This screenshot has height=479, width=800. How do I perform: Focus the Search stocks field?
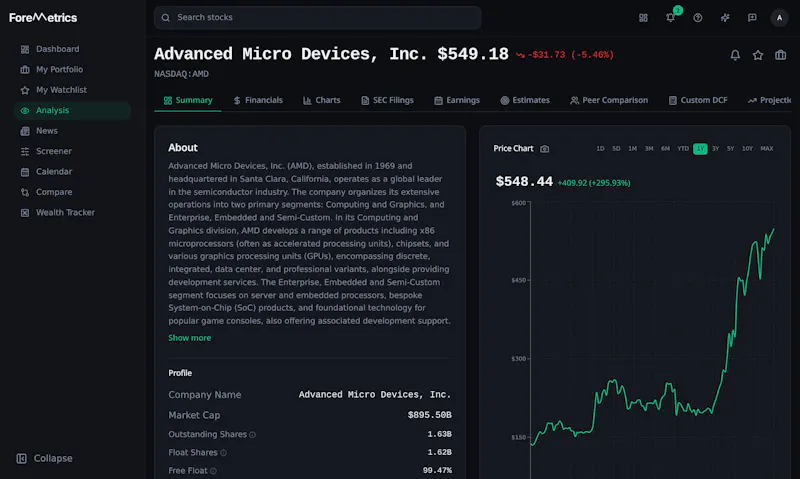point(317,17)
